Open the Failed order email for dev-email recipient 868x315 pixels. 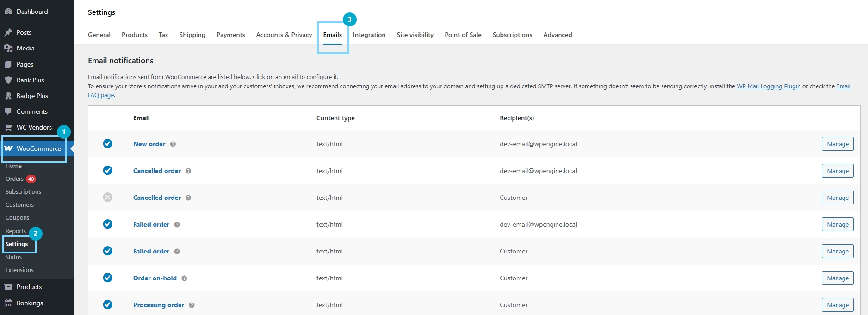coord(151,225)
